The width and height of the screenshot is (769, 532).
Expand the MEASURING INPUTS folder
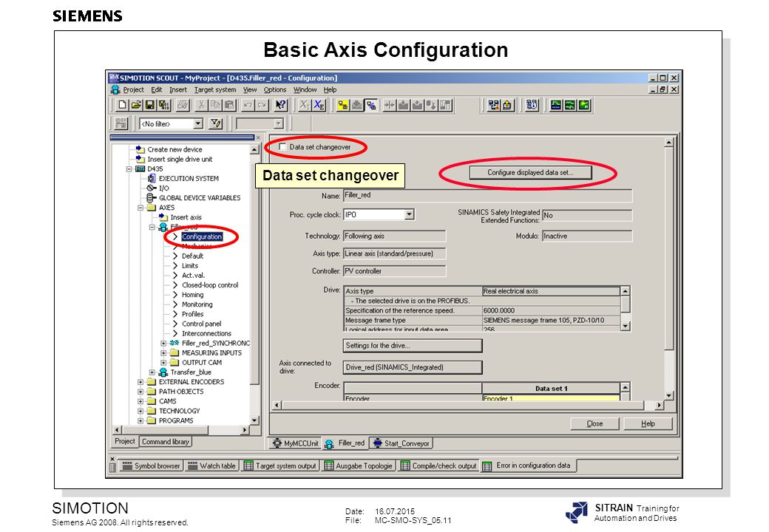(163, 353)
